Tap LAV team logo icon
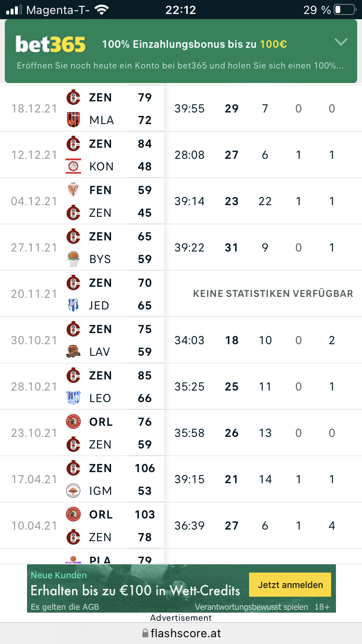The width and height of the screenshot is (362, 644). point(73,351)
